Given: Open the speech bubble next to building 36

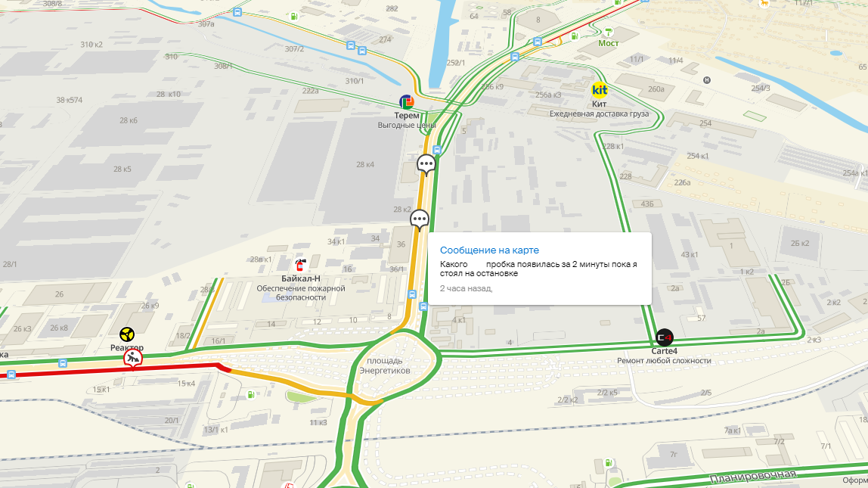Looking at the screenshot, I should [420, 220].
